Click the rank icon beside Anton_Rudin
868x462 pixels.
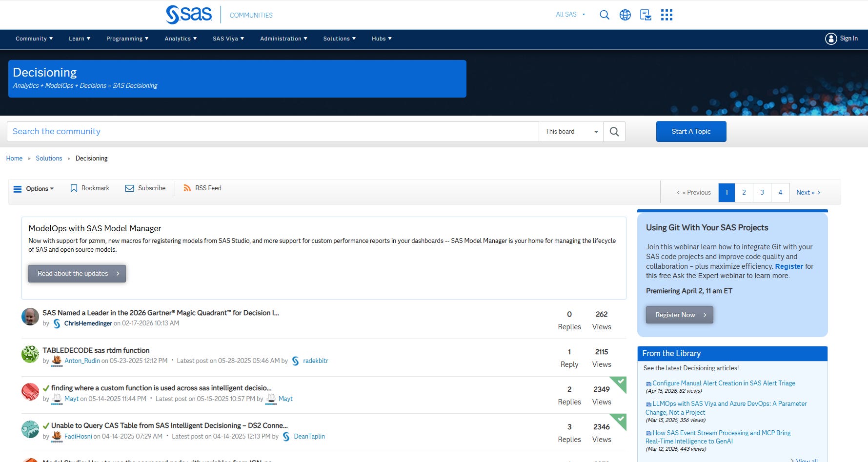pos(57,362)
